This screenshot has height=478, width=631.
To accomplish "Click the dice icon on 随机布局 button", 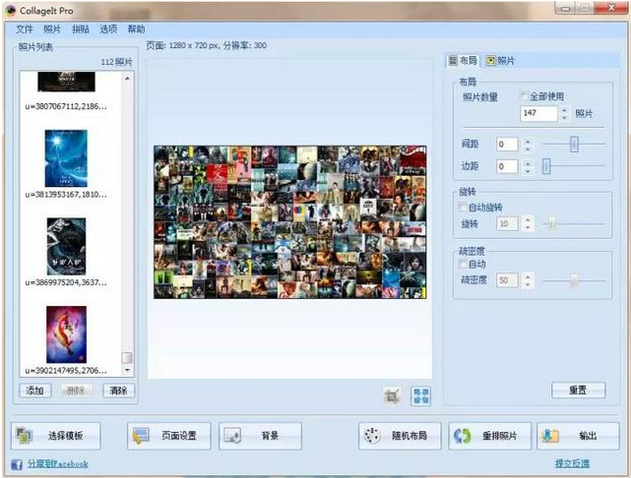I will click(371, 436).
